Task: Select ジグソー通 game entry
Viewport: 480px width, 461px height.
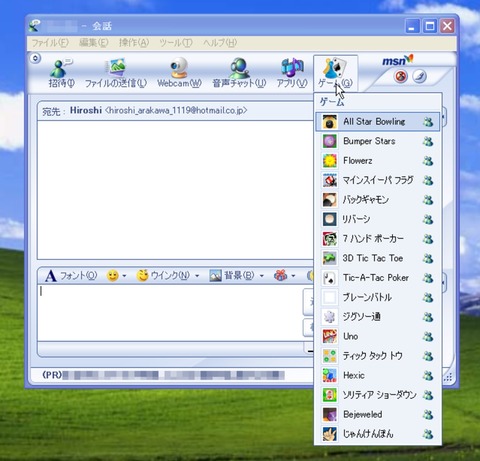Action: [377, 317]
